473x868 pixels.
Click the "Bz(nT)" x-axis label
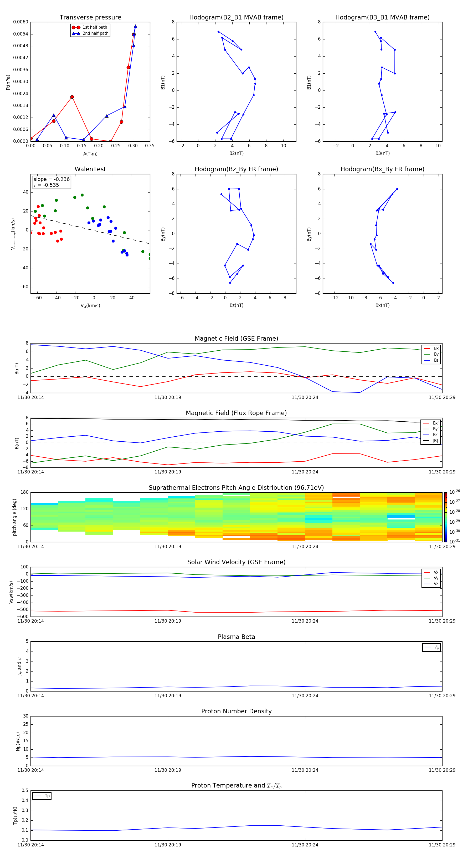point(236,305)
